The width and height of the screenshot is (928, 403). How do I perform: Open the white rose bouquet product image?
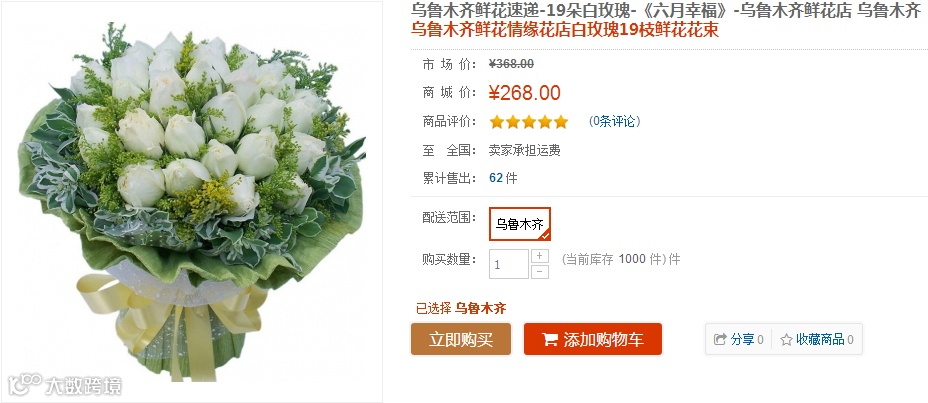coord(191,202)
